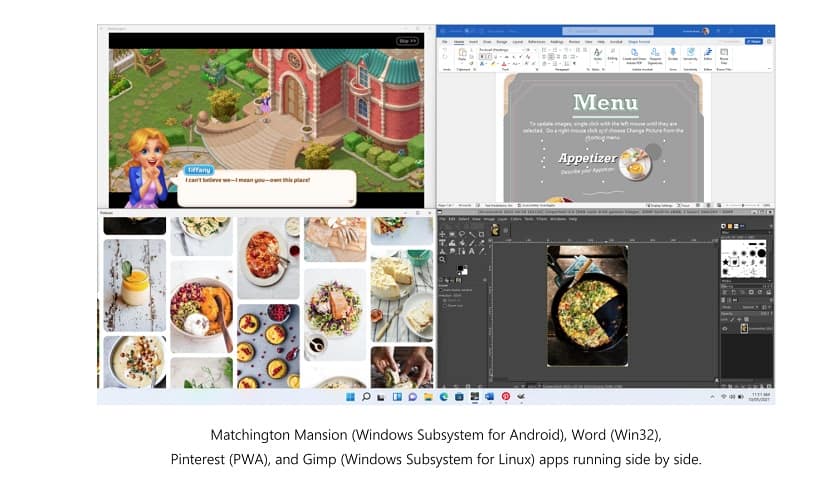Toggle Bold formatting in Word ribbon
This screenshot has height=482, width=840.
point(482,57)
